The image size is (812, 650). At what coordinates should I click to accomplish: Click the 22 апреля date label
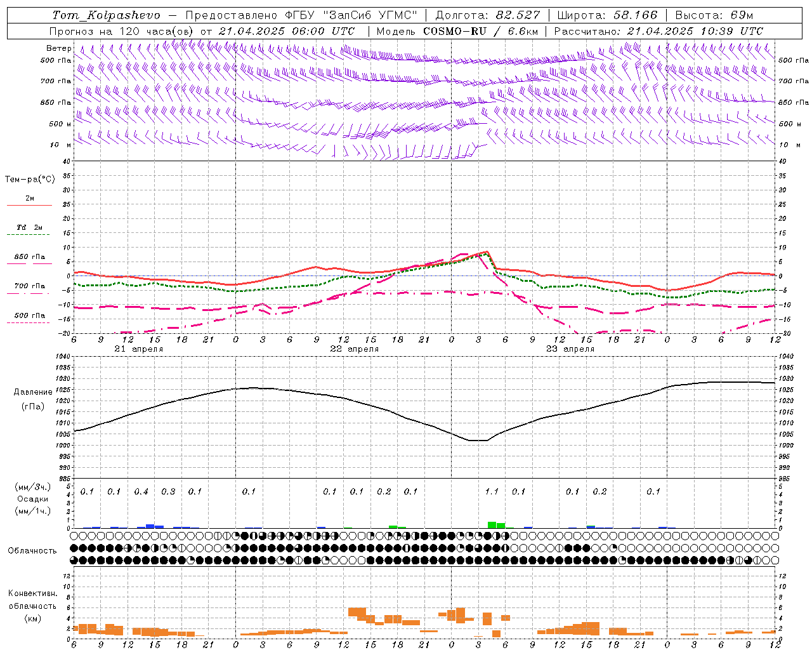pyautogui.click(x=354, y=349)
